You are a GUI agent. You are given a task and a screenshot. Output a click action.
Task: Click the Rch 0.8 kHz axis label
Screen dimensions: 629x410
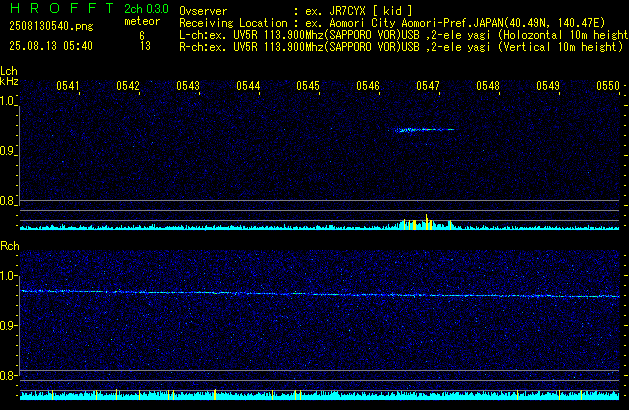[x=7, y=376]
